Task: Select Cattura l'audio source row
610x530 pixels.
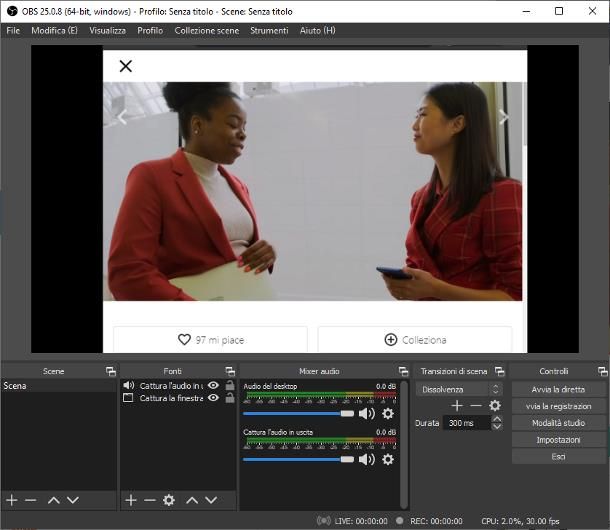Action: [178, 385]
